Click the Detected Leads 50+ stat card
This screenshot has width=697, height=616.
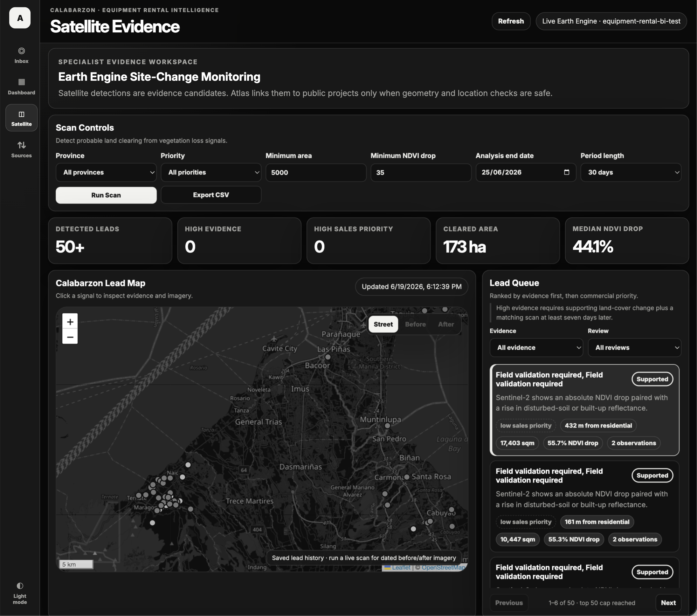(x=110, y=241)
